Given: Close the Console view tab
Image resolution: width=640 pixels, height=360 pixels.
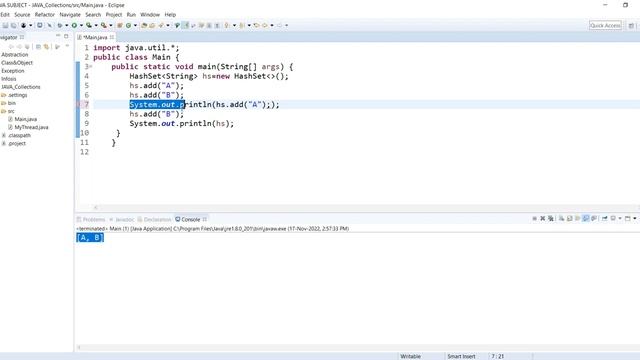Looking at the screenshot, I should click(x=205, y=220).
